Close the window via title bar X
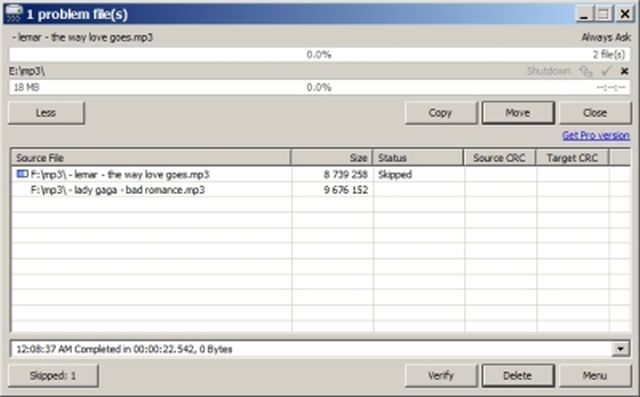Screen dimensions: 640x397 [x=624, y=14]
